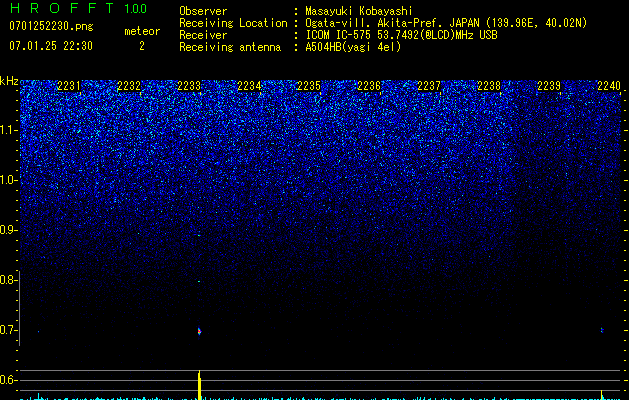
Task: Click the Receiving antenna label
Action: [x=230, y=47]
